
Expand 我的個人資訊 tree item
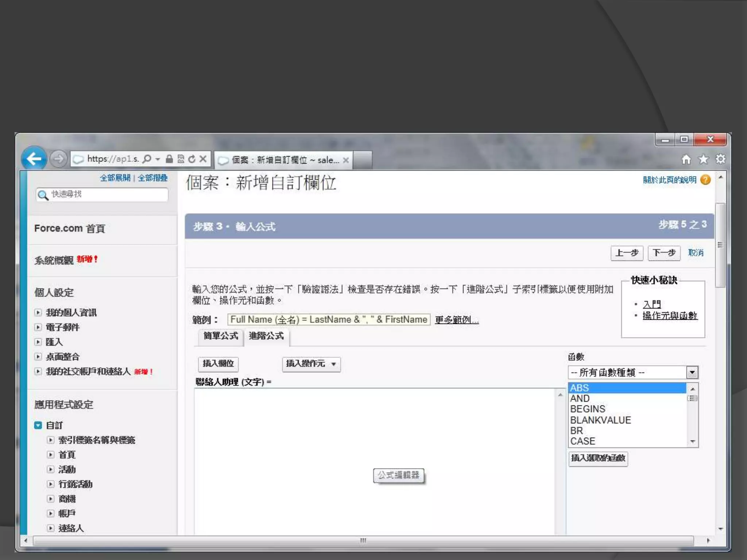[38, 312]
